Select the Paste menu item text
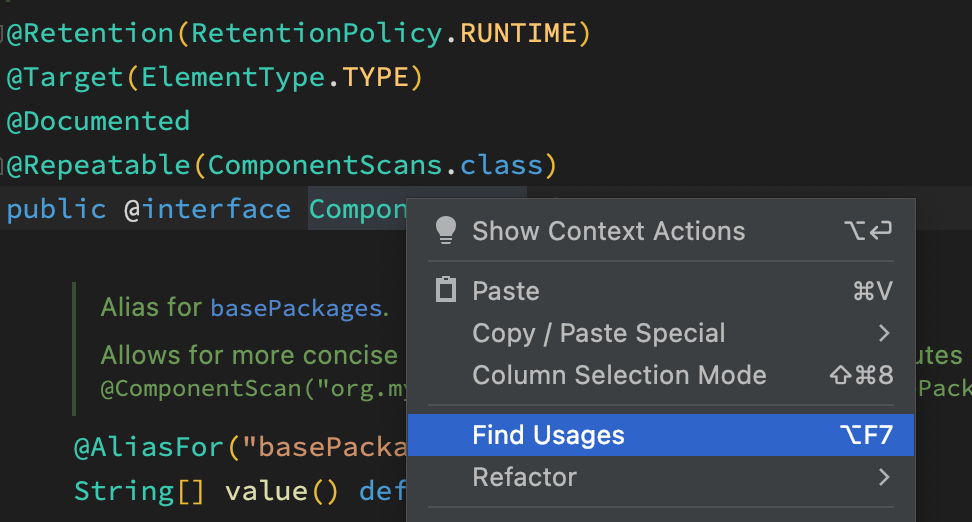Viewport: 972px width, 522px height. tap(505, 291)
